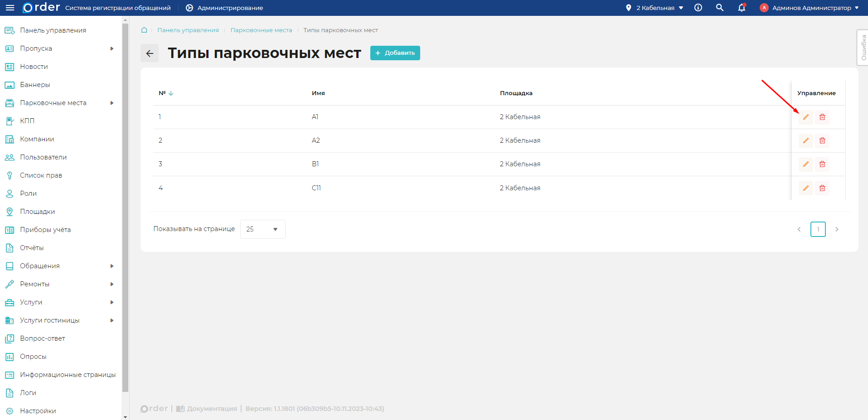Delete the B1 parking type via trash icon

pos(822,164)
